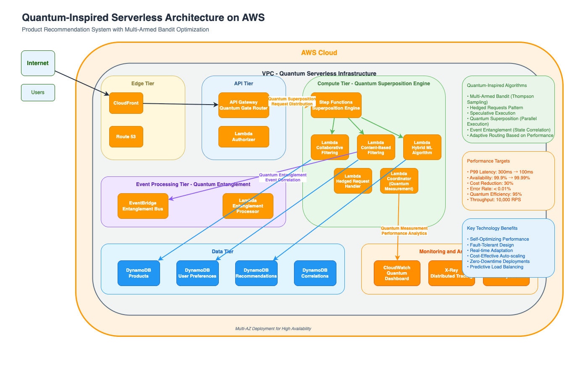
Task: Select the Route 53 node
Action: [x=126, y=136]
